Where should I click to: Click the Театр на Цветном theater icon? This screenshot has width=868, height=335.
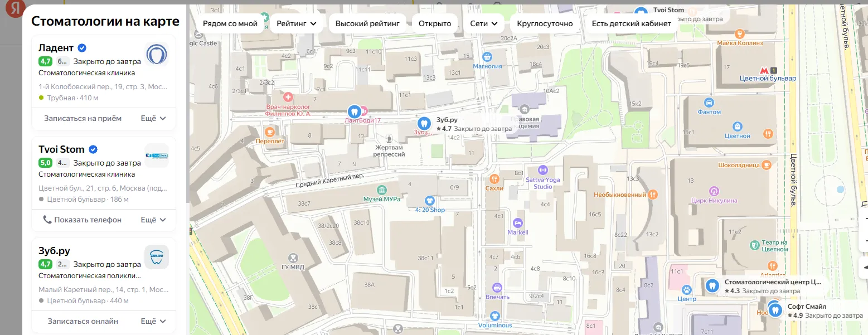coord(754,244)
